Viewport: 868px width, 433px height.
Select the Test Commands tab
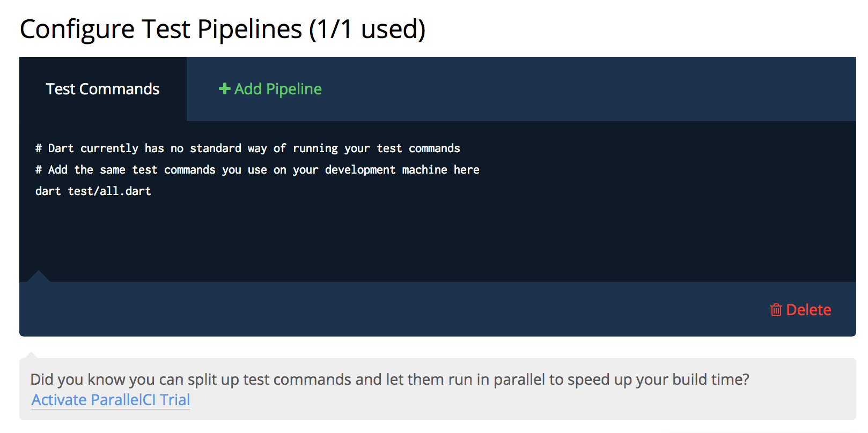[102, 89]
